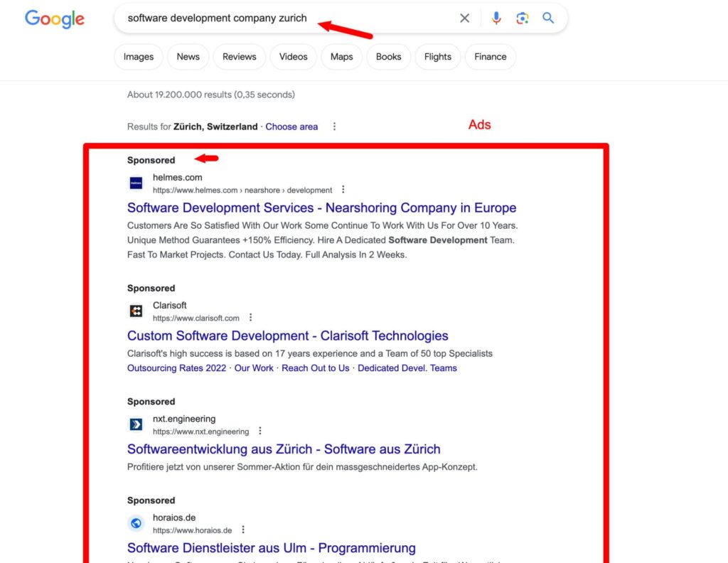Click the Choose area link
This screenshot has height=563, width=728.
coord(291,127)
